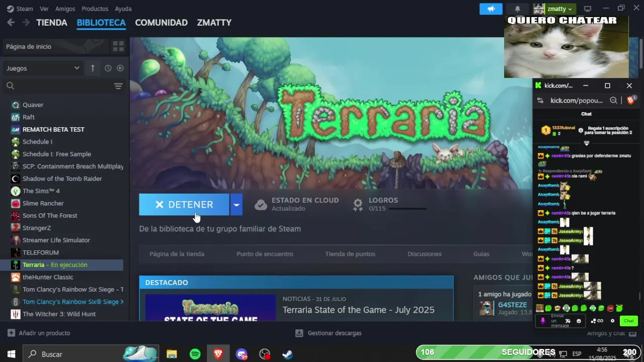Open the Discusiones tab
This screenshot has width=644, height=362.
425,254
